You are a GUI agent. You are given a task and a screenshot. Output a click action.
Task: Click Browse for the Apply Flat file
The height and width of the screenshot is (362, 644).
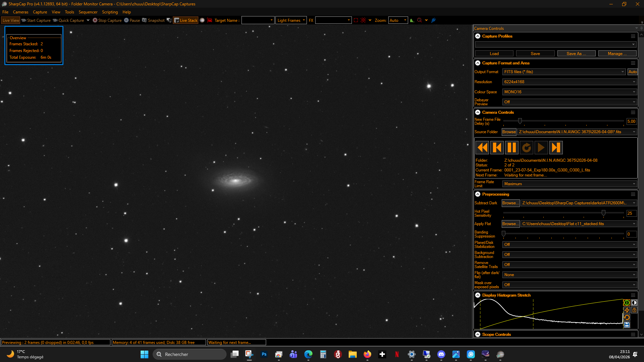coord(510,224)
